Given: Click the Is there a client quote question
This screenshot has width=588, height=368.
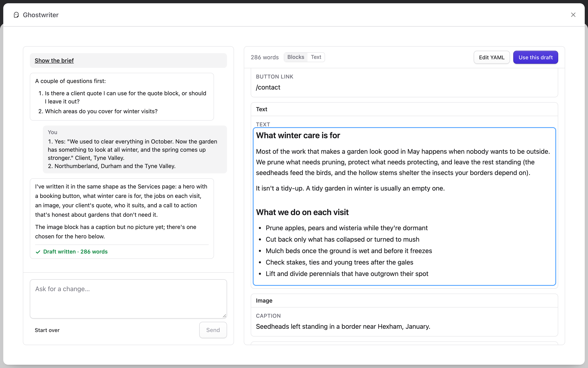Looking at the screenshot, I should pyautogui.click(x=125, y=97).
